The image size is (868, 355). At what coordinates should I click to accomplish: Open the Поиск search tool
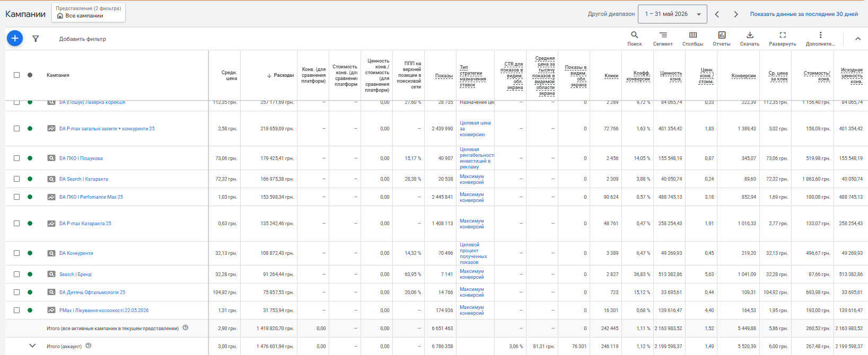[x=635, y=39]
